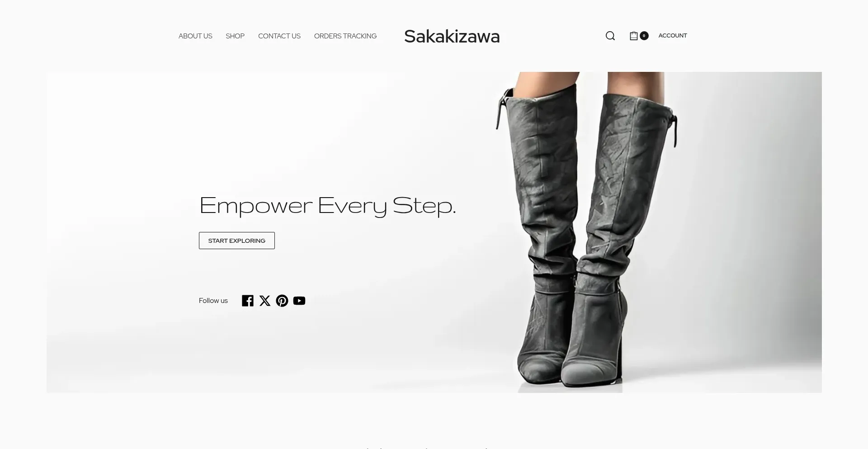Open the YouTube social icon

[x=299, y=301]
